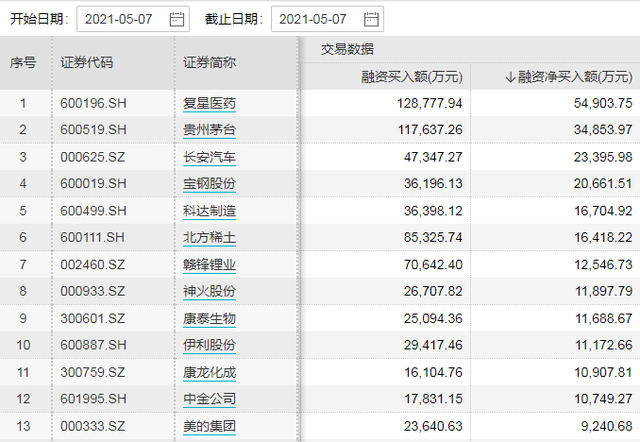Sort by 融资净买入额(万元) column header

(569, 76)
